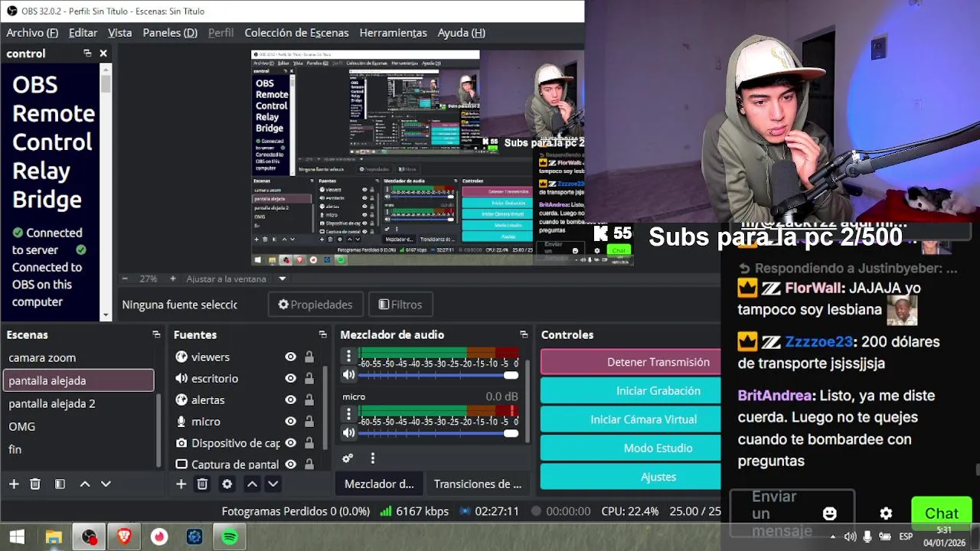Open emoji picker in chat box

click(x=830, y=514)
